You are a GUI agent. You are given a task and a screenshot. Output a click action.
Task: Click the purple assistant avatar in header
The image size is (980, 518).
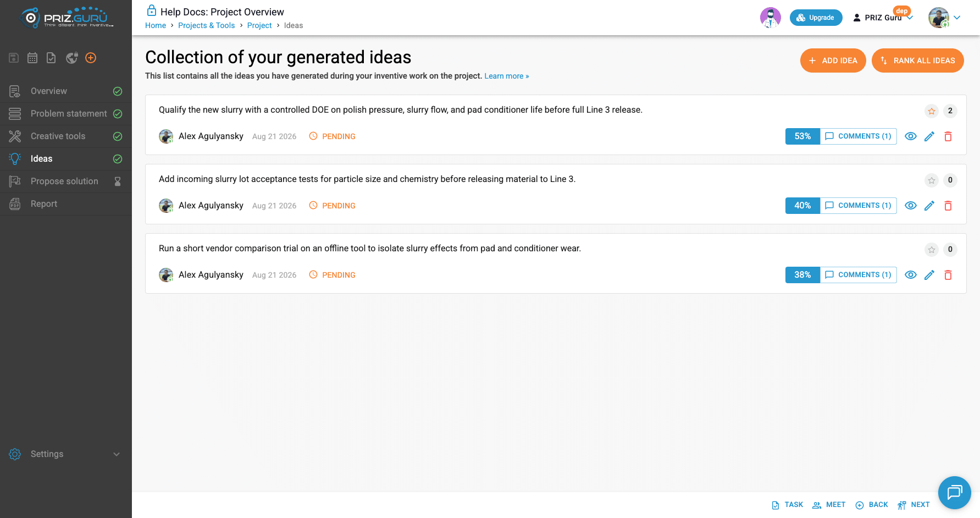(771, 18)
